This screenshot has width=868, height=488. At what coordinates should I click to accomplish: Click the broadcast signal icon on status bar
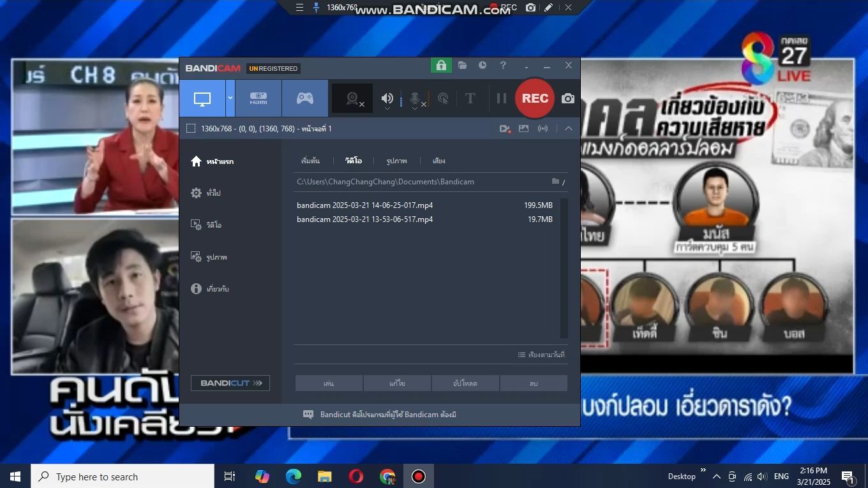tap(542, 128)
